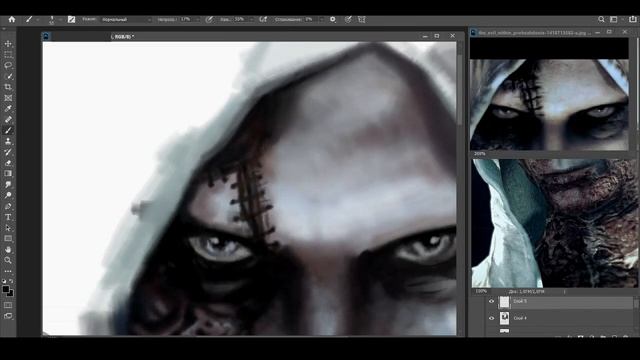Select the Smudge tool
640x360 pixels.
point(8,184)
